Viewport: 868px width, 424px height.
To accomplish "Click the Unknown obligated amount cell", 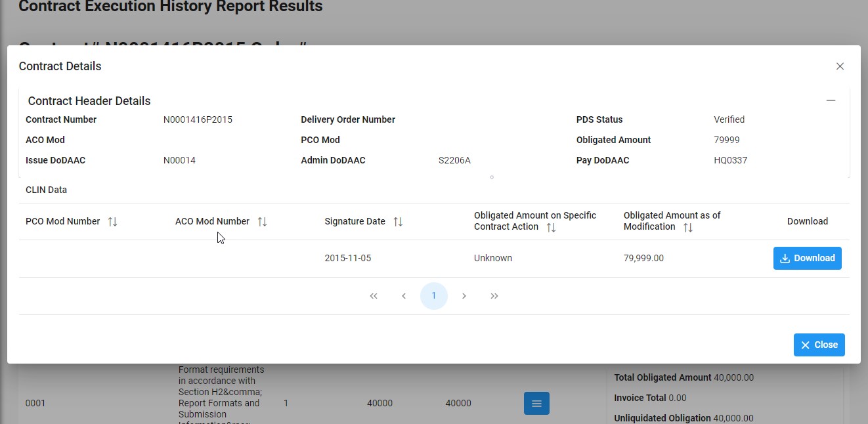I will click(x=493, y=258).
